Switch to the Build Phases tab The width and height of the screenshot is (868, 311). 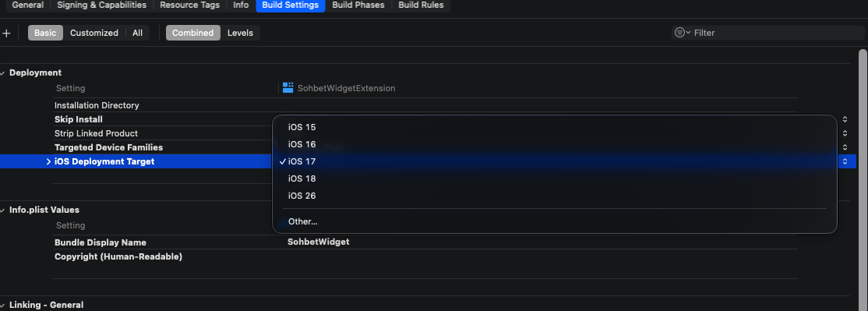click(358, 5)
